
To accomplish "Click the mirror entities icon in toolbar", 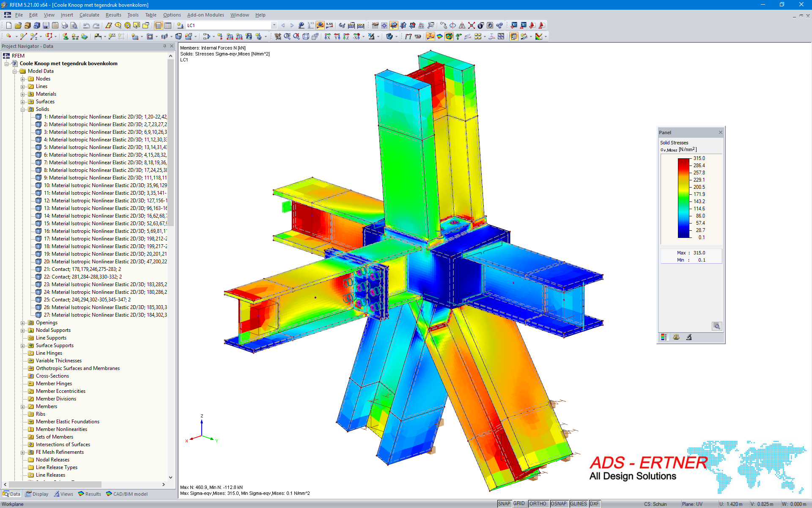I will [462, 26].
